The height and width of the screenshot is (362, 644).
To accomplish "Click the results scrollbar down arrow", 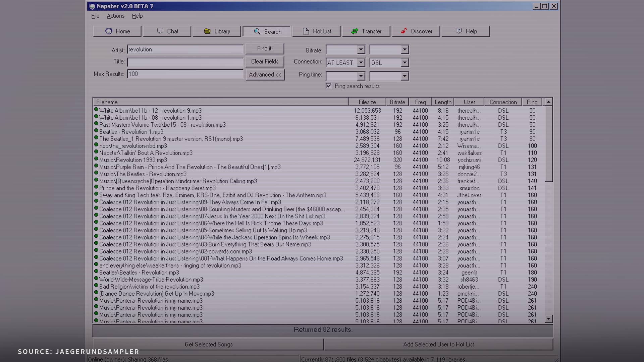I will (x=548, y=319).
